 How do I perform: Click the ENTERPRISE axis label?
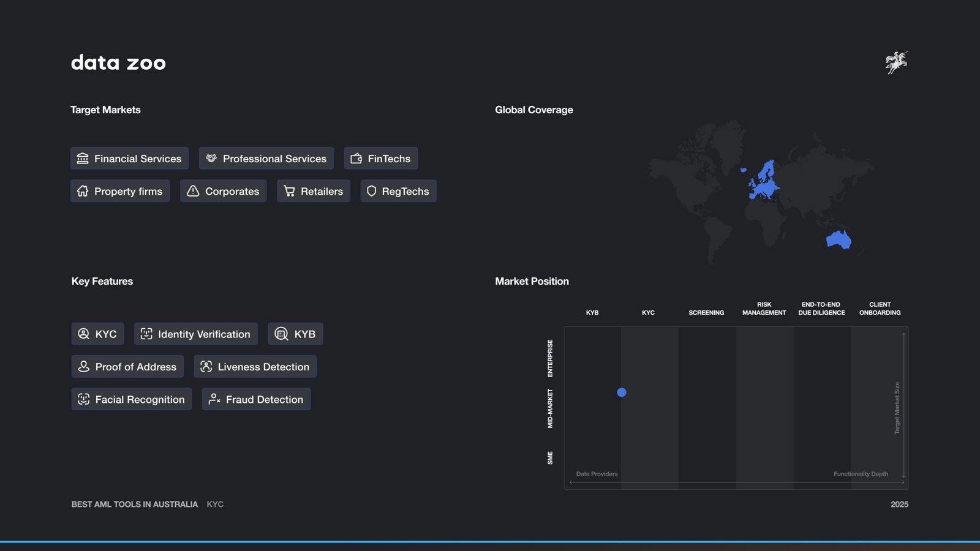coord(550,358)
